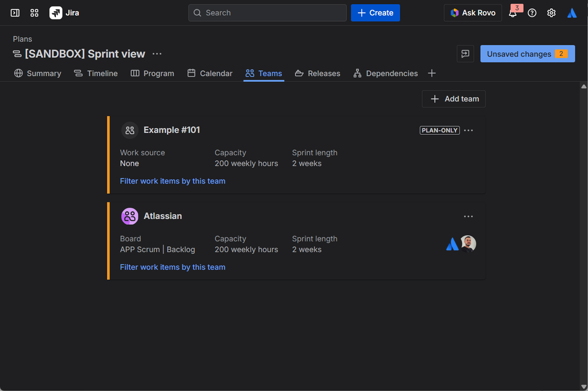Select the Teams tab
588x391 pixels.
[264, 73]
